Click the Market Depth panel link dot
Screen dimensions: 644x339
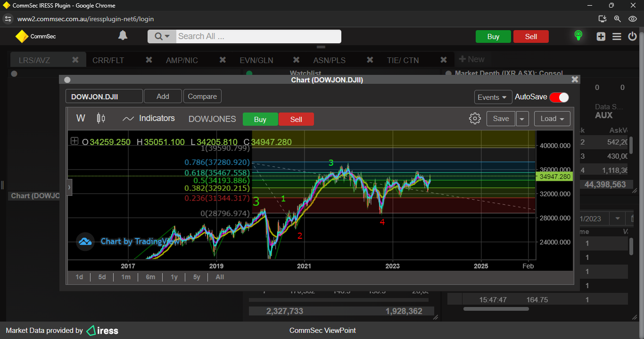coord(448,73)
